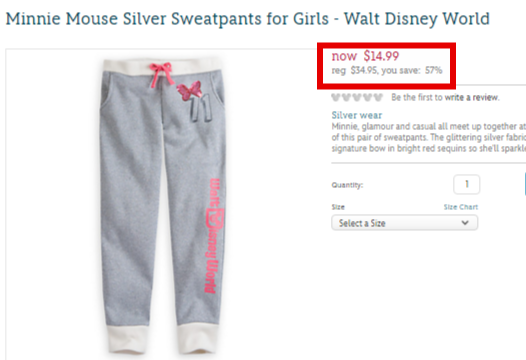Click the now $14.99 sale price

tap(365, 56)
